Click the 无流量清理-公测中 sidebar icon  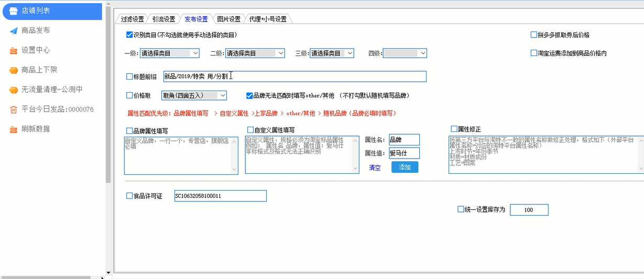[14, 90]
